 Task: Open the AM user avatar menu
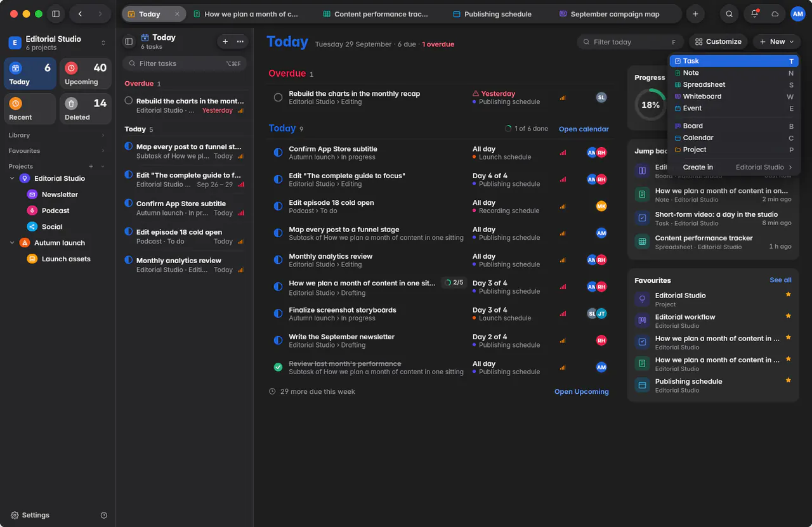pyautogui.click(x=797, y=14)
